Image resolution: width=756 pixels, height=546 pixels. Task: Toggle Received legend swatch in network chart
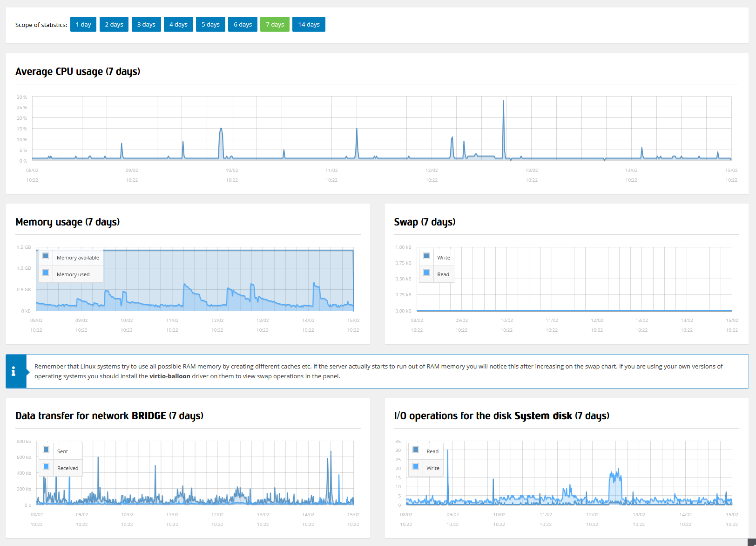tap(46, 466)
